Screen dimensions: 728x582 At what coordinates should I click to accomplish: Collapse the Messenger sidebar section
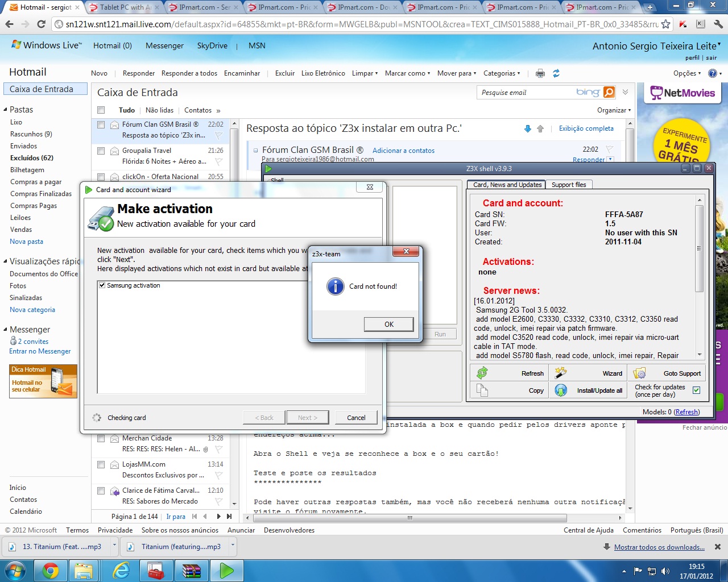click(x=6, y=330)
